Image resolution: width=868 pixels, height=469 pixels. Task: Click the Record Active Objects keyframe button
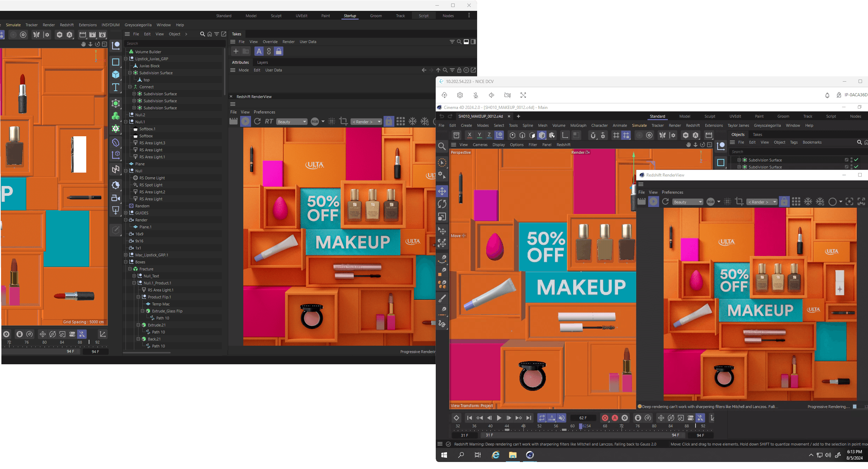click(x=605, y=418)
